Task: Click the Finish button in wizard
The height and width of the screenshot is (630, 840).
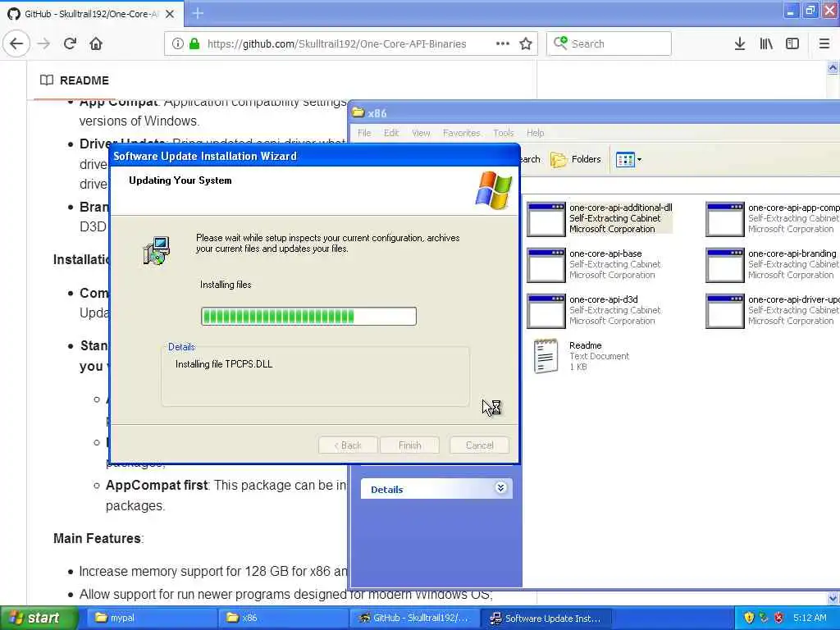Action: pyautogui.click(x=409, y=445)
